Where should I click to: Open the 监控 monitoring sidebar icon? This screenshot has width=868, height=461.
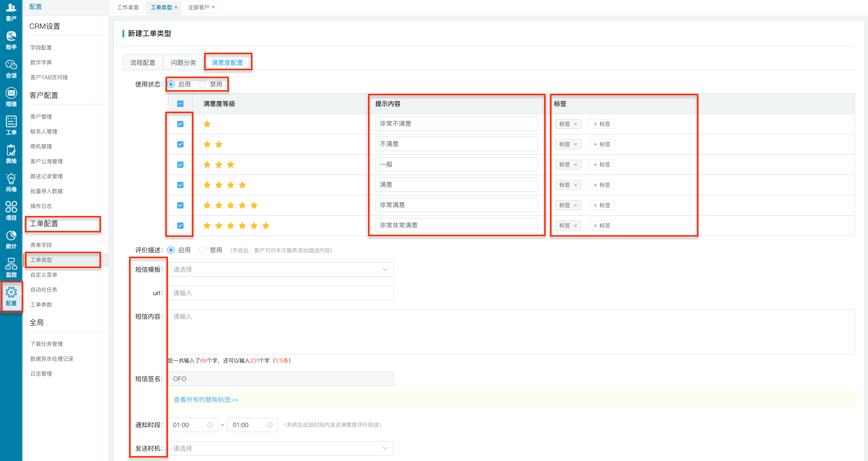[x=11, y=268]
